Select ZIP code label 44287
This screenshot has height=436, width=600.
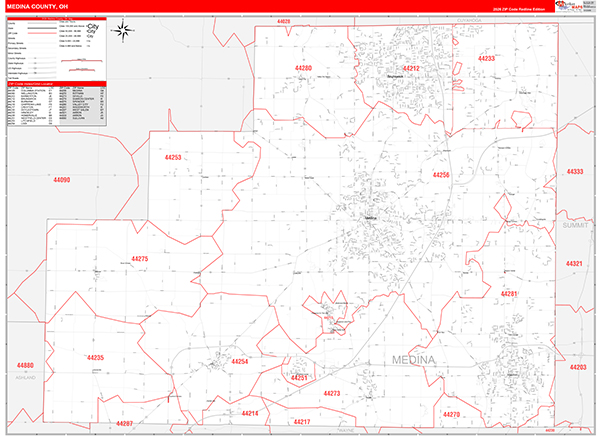[x=124, y=423]
